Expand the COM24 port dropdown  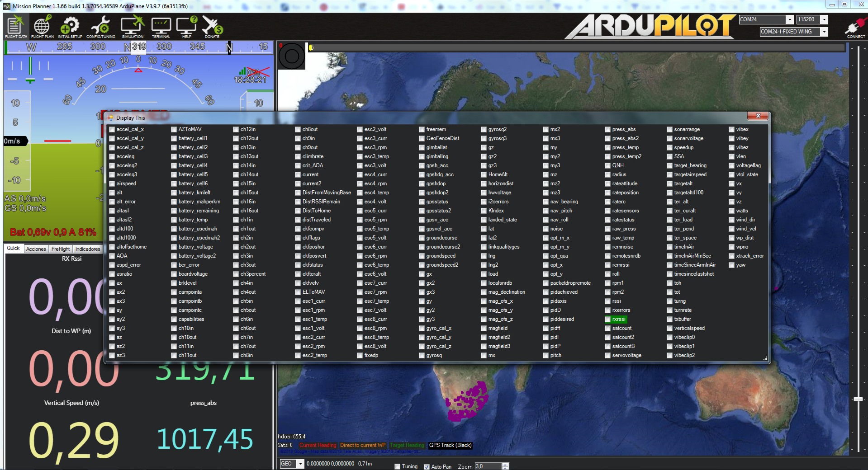pos(789,19)
